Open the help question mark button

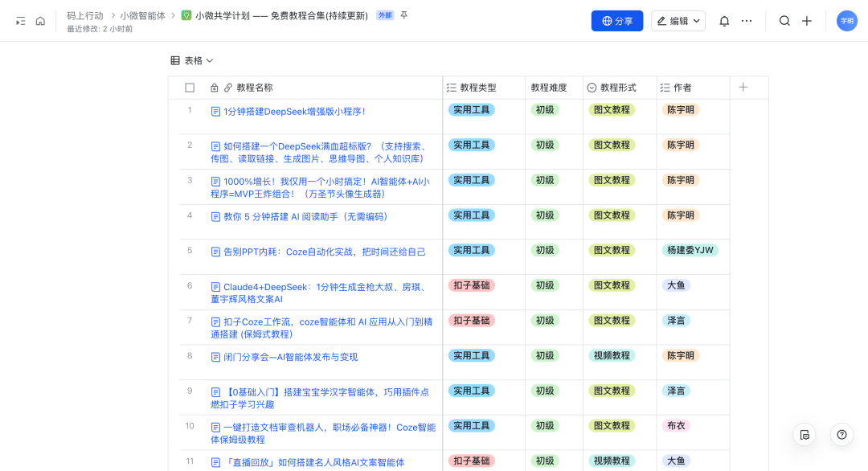click(x=841, y=435)
